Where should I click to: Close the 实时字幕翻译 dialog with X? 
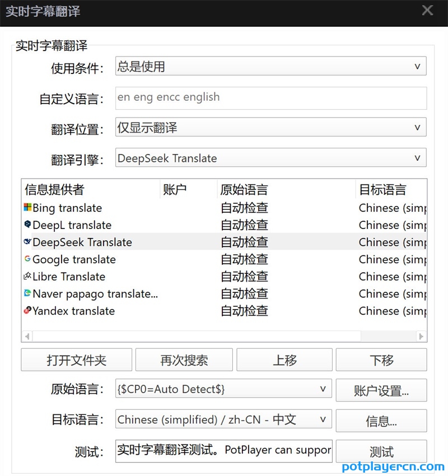point(427,11)
